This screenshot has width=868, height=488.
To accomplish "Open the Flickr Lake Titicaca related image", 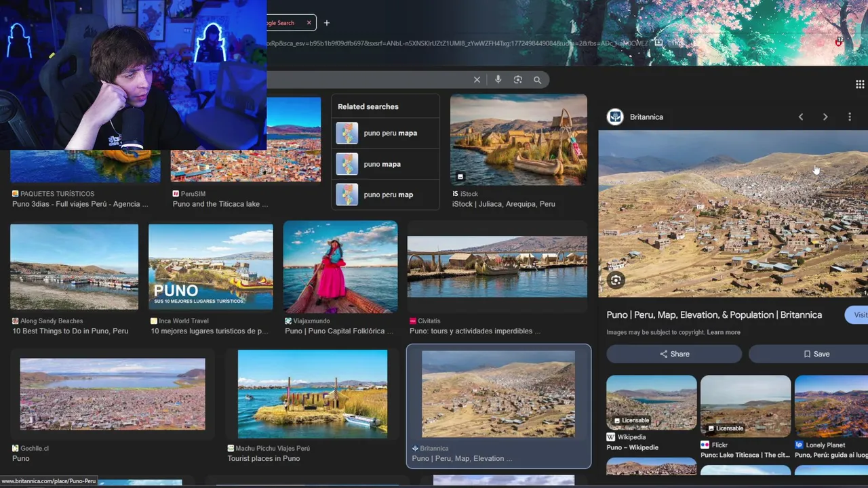I will click(x=745, y=406).
